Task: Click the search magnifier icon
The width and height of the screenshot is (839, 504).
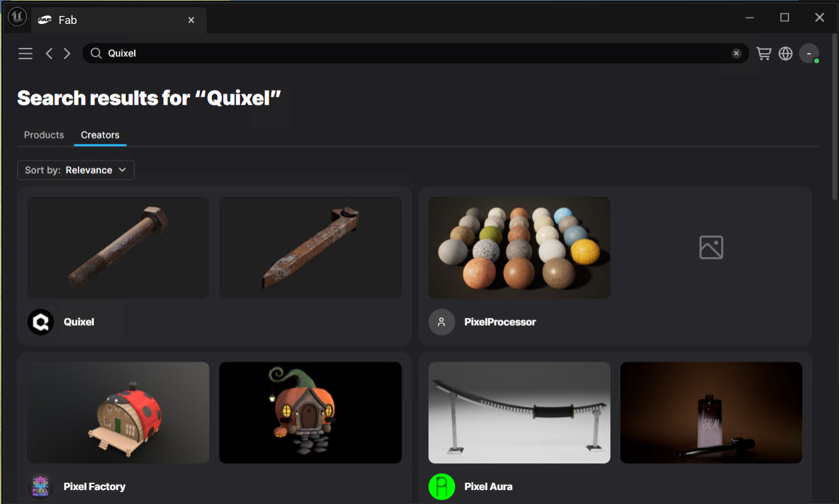Action: [x=96, y=53]
